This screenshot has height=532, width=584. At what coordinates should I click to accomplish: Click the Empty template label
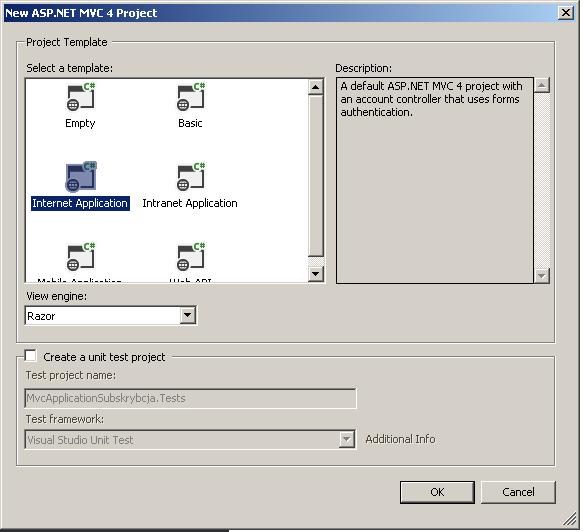pyautogui.click(x=80, y=123)
